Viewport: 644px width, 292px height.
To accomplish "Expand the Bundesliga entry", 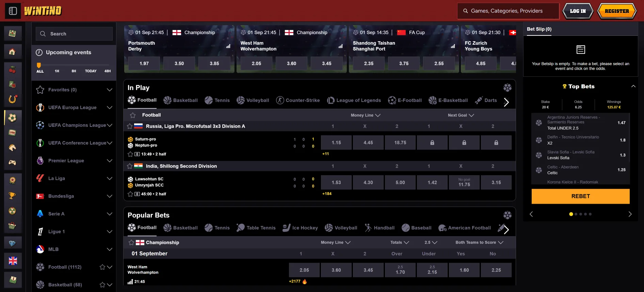I will [x=110, y=196].
